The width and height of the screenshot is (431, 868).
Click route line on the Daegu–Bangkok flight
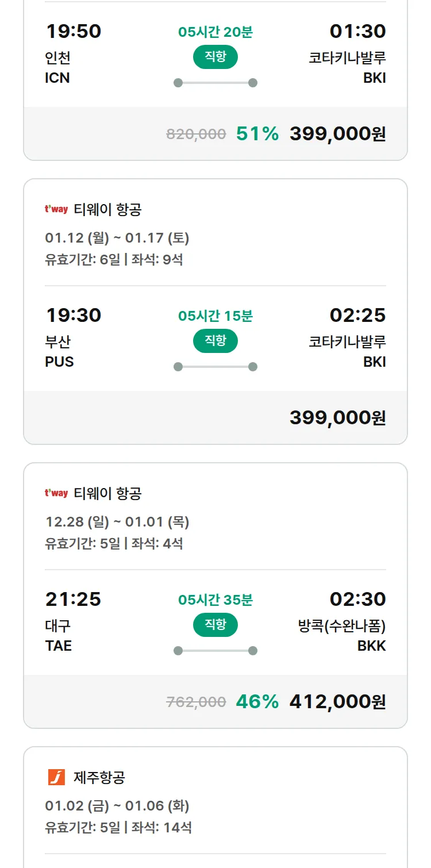point(215,651)
